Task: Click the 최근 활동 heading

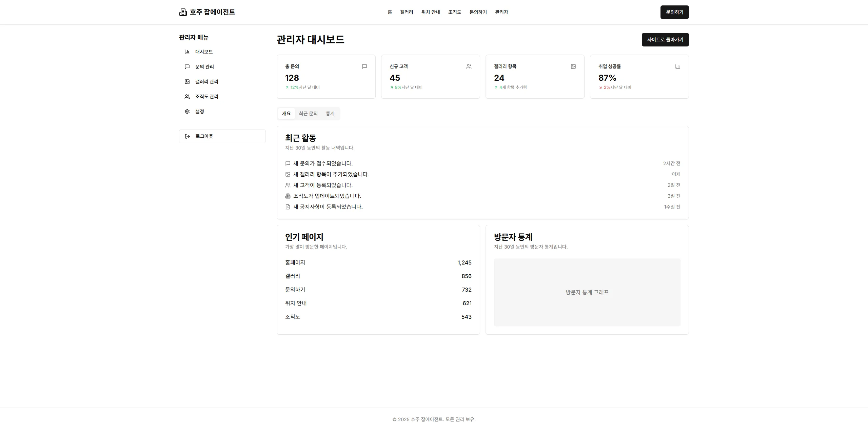Action: (301, 138)
